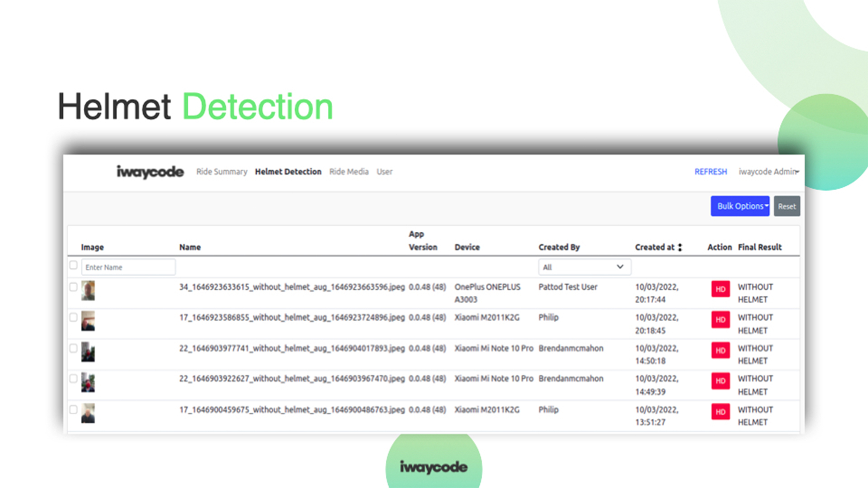
Task: Click the REFRESH link
Action: click(x=711, y=172)
